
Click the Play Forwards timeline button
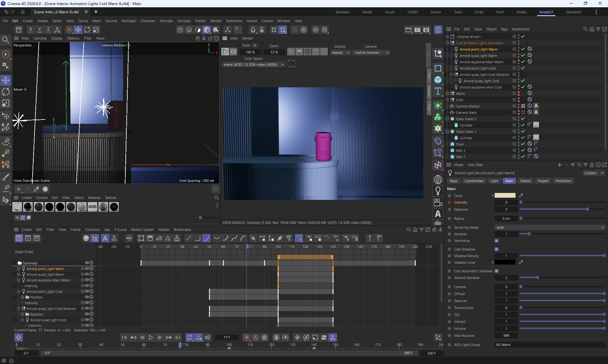151,337
